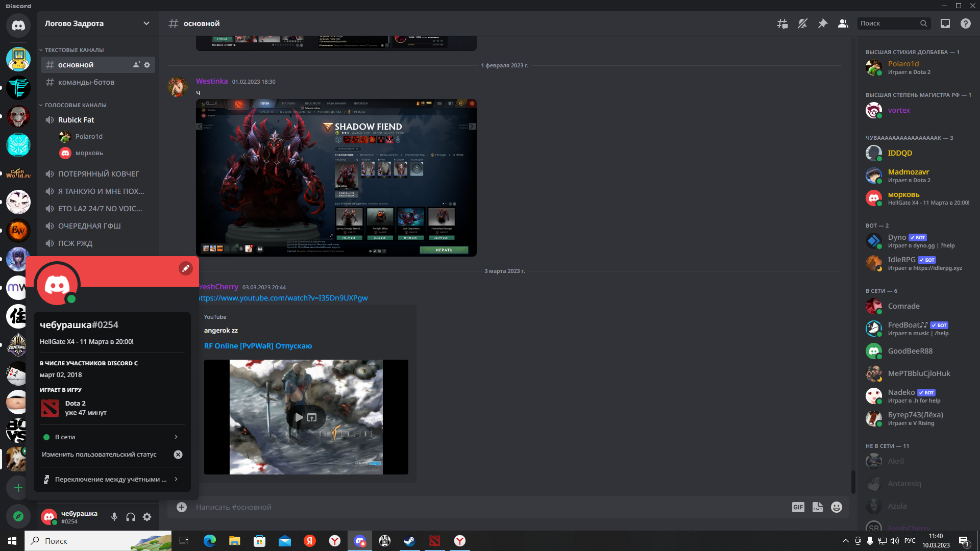The height and width of the screenshot is (551, 980).
Task: Open the GIF picker
Action: click(x=798, y=507)
